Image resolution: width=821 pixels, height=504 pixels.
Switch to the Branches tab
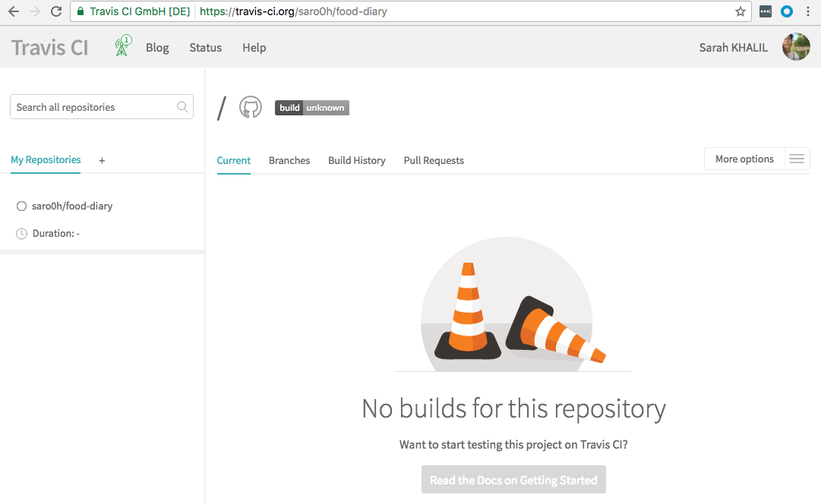(x=289, y=161)
